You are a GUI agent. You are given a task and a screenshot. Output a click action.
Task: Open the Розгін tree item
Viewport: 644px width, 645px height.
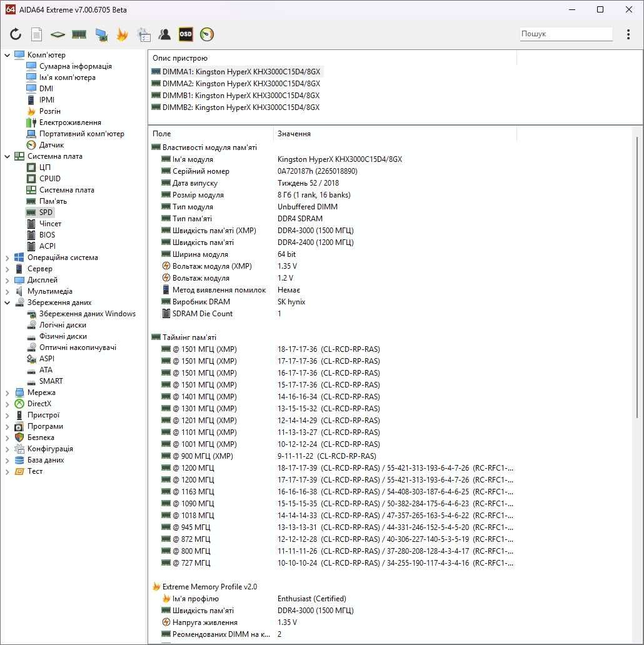50,111
